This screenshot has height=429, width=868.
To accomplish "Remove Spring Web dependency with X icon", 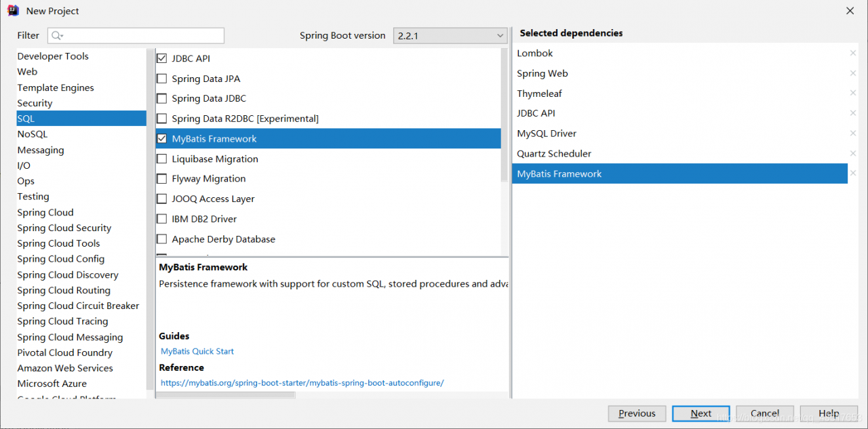I will 853,73.
